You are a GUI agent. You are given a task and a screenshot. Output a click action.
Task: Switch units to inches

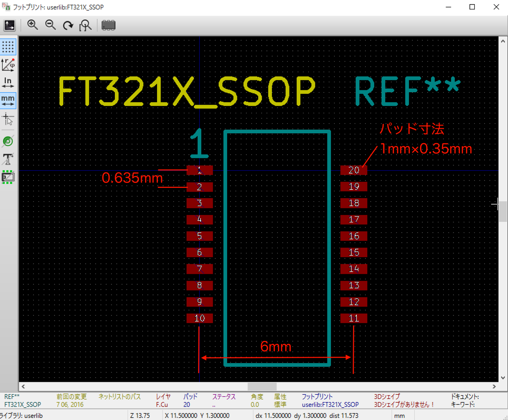click(8, 82)
